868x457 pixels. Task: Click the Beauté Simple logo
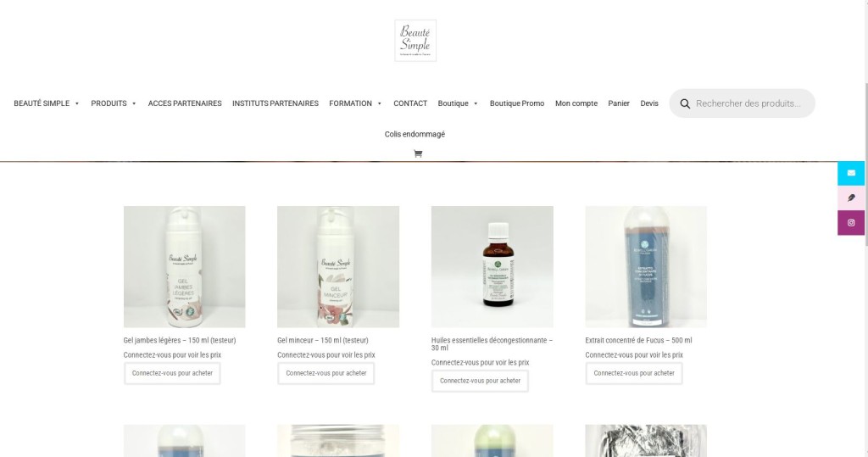pos(415,41)
